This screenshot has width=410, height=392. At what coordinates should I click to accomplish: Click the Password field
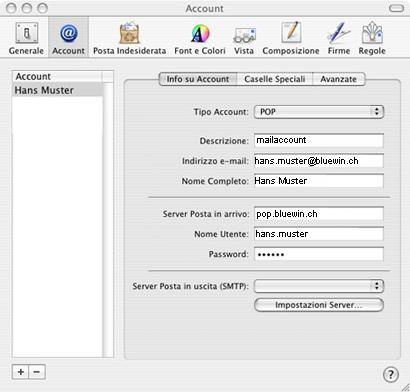click(x=319, y=254)
